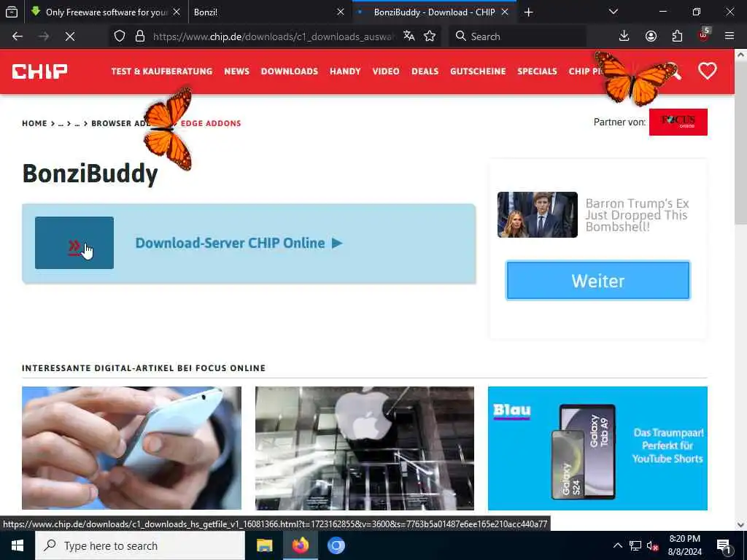Viewport: 747px width, 560px height.
Task: Open Firefox View tab manager icon
Action: tap(12, 12)
